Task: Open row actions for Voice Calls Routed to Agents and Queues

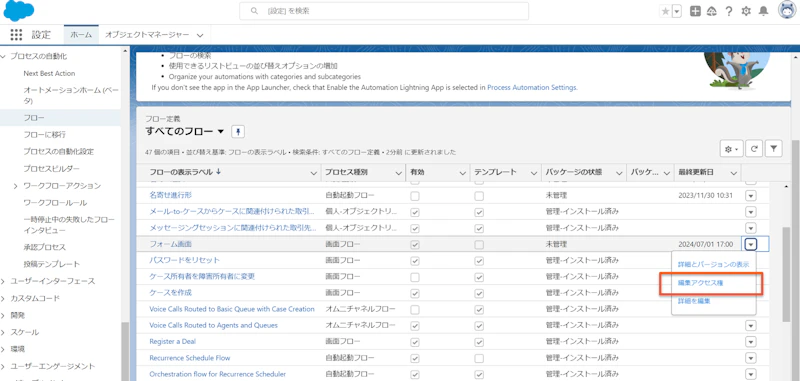Action: [751, 325]
